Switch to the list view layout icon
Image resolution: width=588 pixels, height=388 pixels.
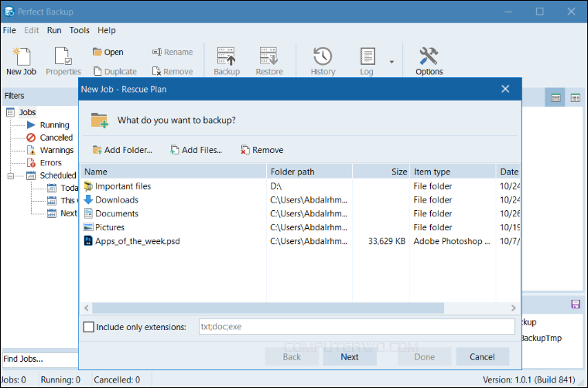576,98
